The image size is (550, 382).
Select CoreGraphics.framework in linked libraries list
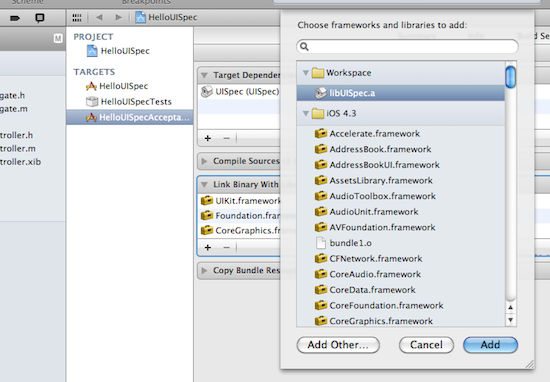point(239,230)
